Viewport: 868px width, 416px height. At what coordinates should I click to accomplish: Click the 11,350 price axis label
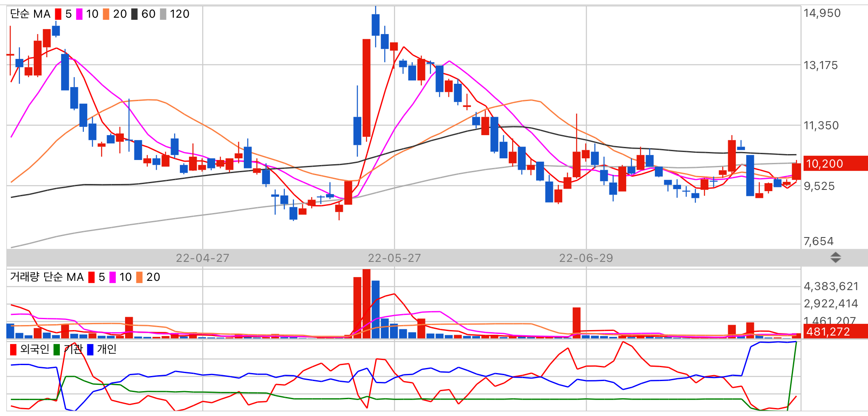click(821, 125)
